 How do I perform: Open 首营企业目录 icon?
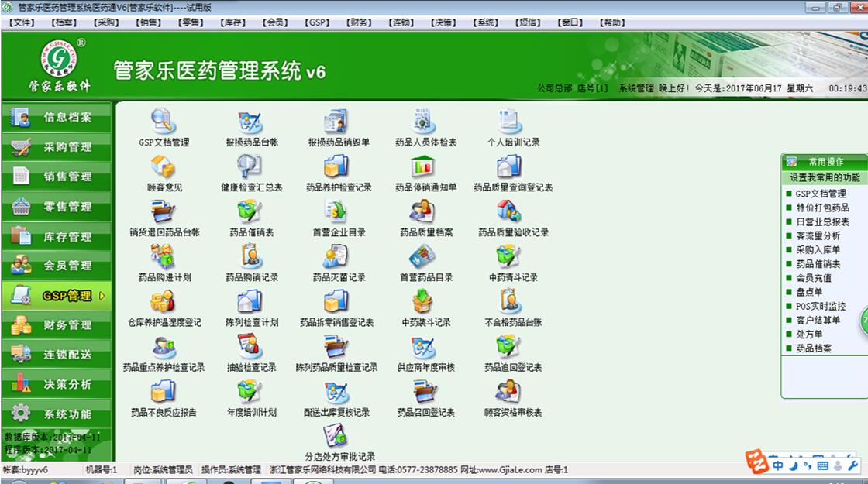(338, 212)
